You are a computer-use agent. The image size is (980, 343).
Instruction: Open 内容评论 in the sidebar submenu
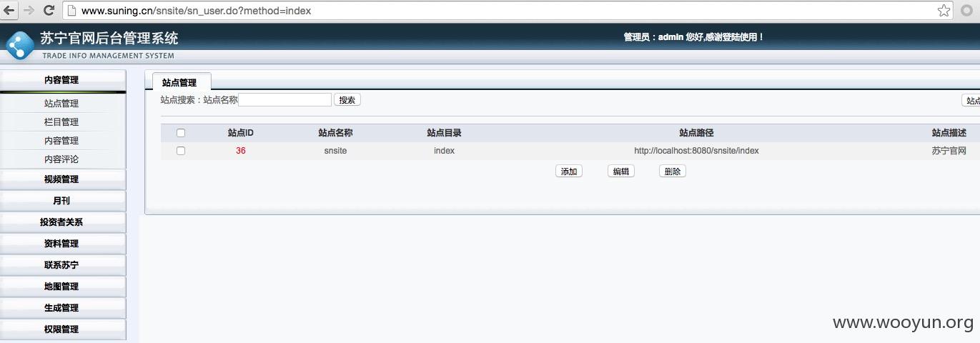pos(61,159)
